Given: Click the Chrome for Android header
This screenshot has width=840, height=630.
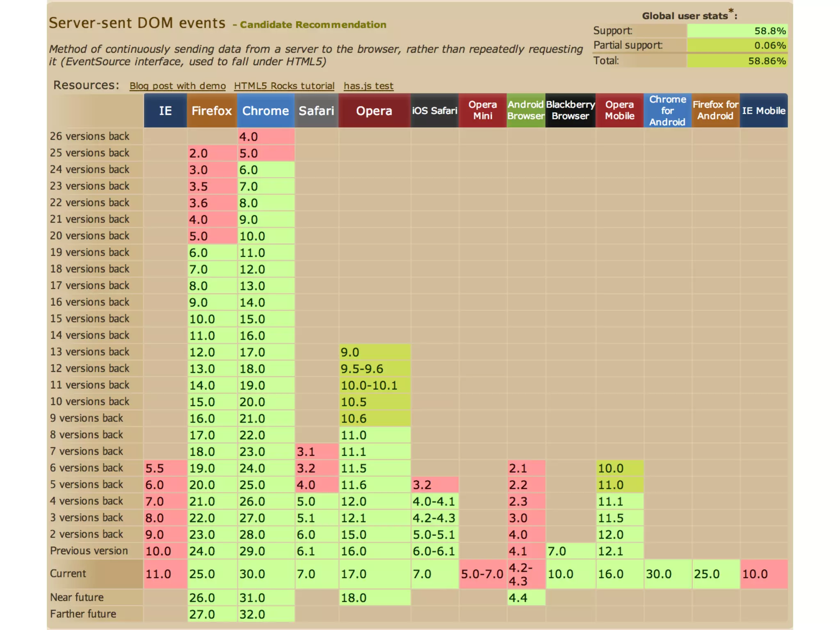Looking at the screenshot, I should pos(667,111).
